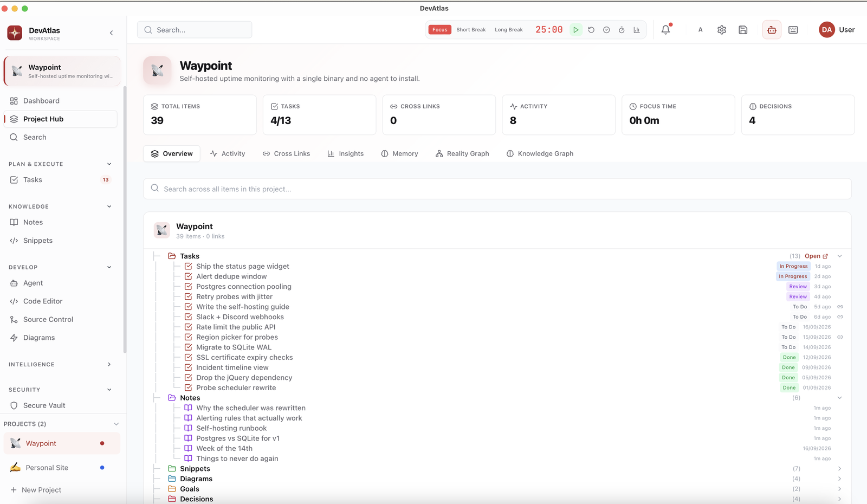Open the Knowledge Graph tab
This screenshot has height=504, width=867.
(540, 154)
